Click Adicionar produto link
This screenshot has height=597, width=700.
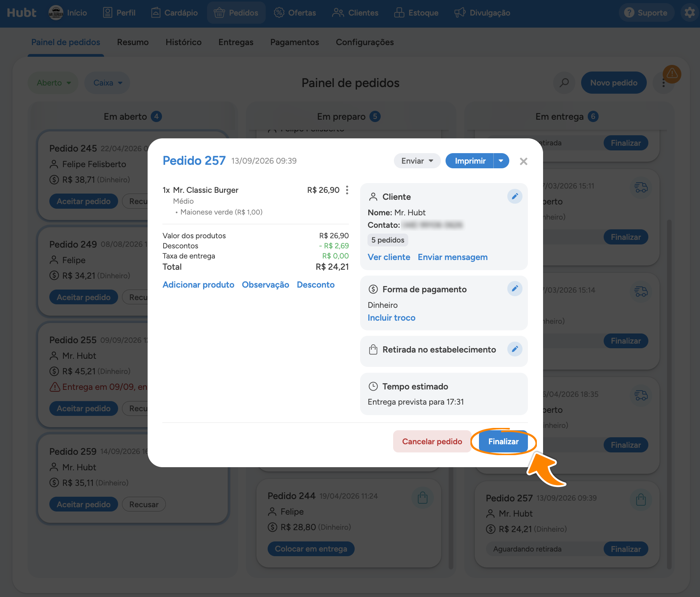(x=199, y=285)
